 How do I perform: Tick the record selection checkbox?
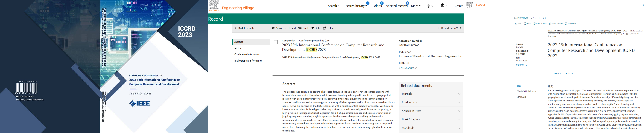pos(276,42)
